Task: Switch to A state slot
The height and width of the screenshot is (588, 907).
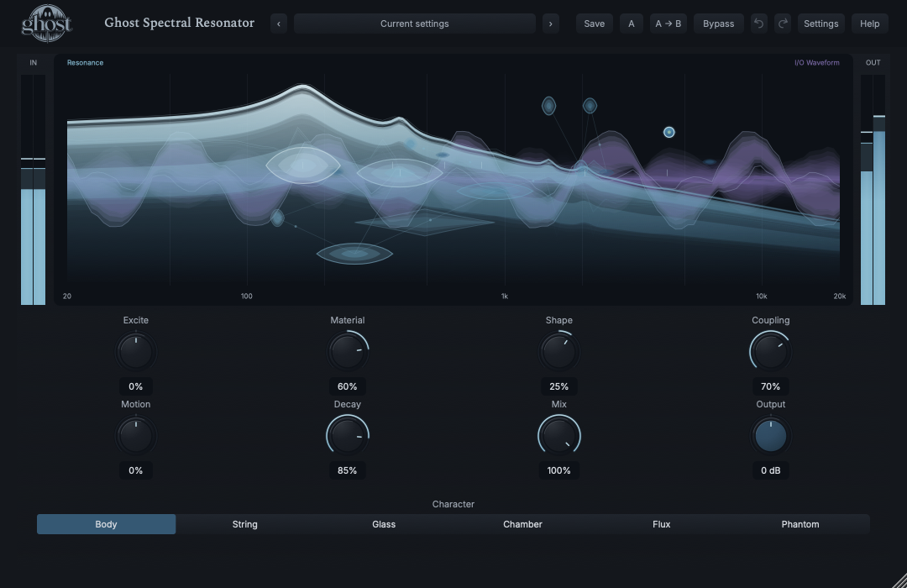Action: tap(631, 24)
